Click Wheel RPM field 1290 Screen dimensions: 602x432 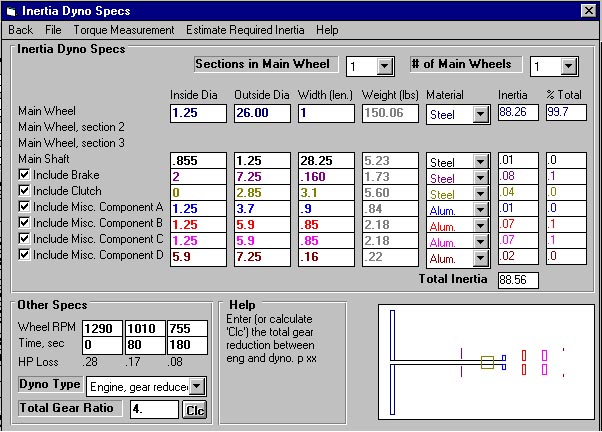point(103,329)
